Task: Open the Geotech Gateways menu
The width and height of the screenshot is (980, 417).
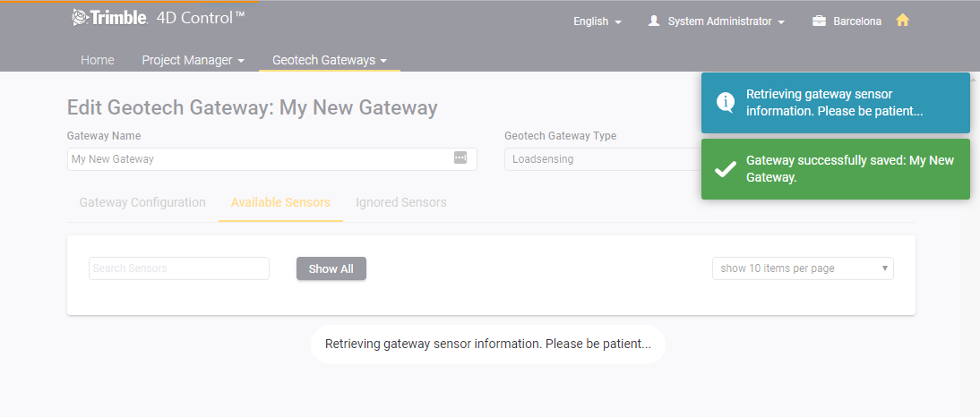Action: (x=330, y=61)
